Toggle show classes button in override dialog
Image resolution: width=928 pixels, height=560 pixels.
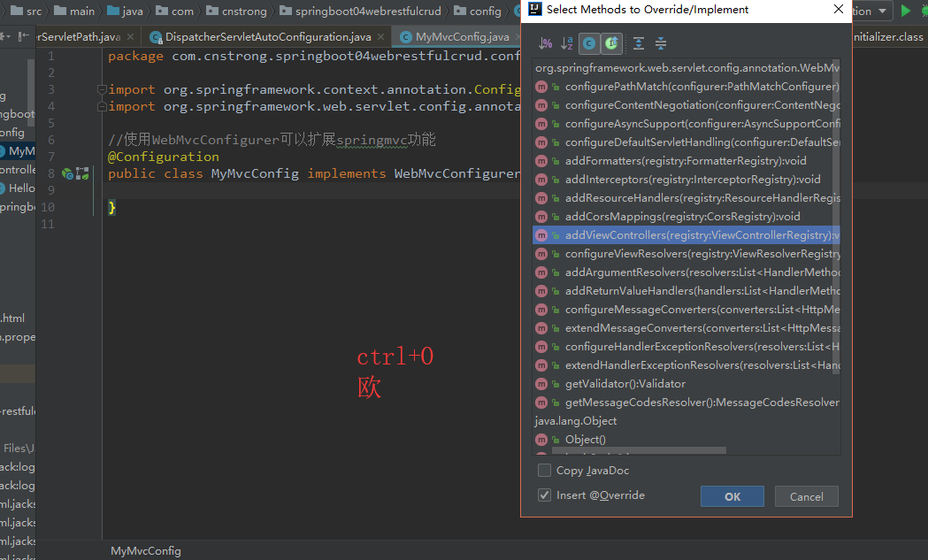click(589, 43)
